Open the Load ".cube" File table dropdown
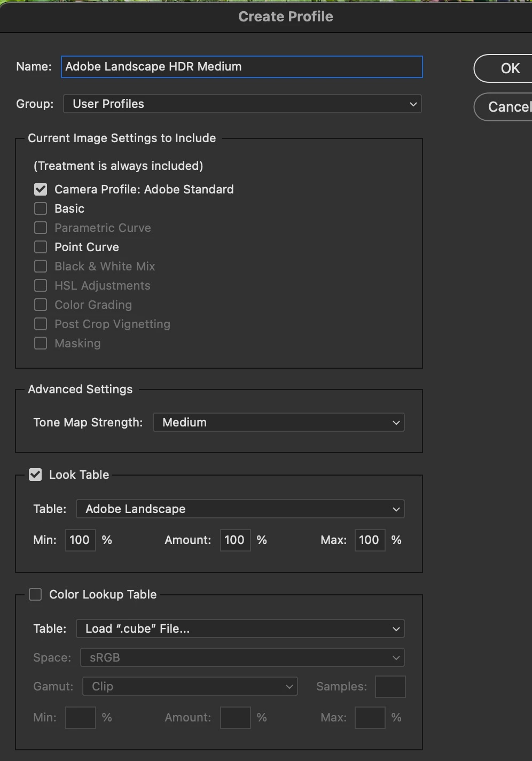The height and width of the screenshot is (761, 532). (240, 628)
